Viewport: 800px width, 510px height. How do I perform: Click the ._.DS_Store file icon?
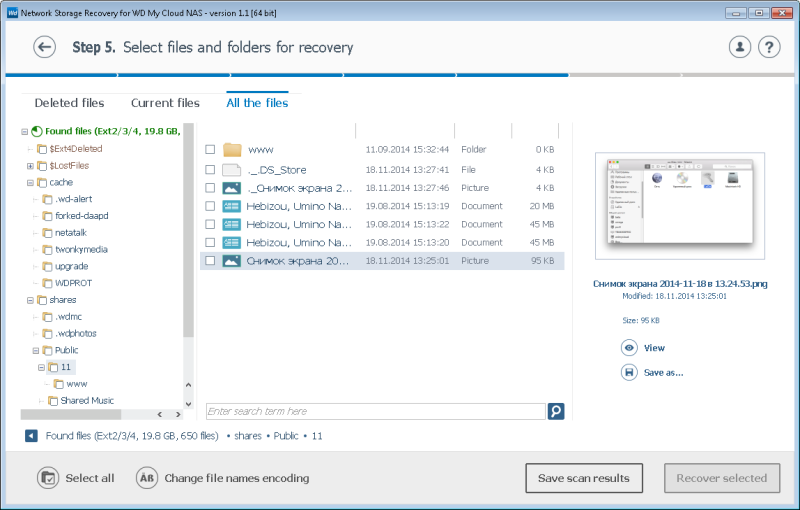click(232, 170)
